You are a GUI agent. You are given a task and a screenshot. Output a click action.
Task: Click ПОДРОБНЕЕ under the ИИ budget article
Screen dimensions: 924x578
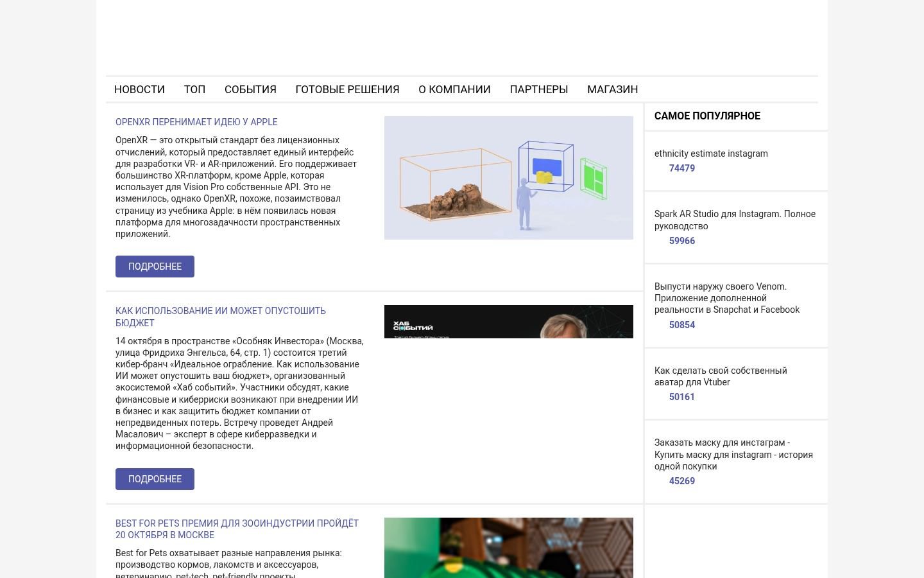(x=155, y=479)
